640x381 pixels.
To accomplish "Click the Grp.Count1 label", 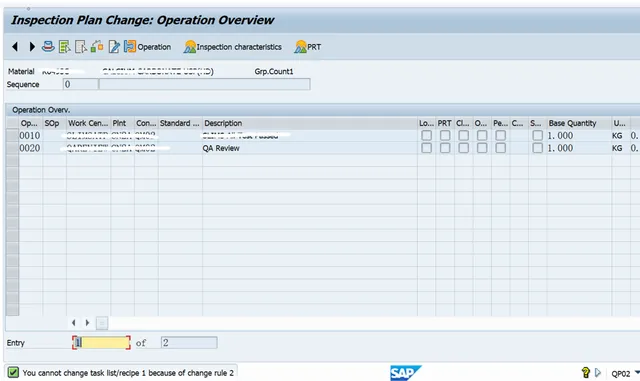I will (x=274, y=71).
